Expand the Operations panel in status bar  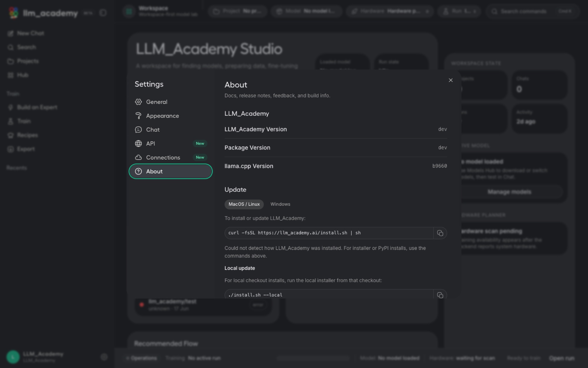click(x=141, y=358)
